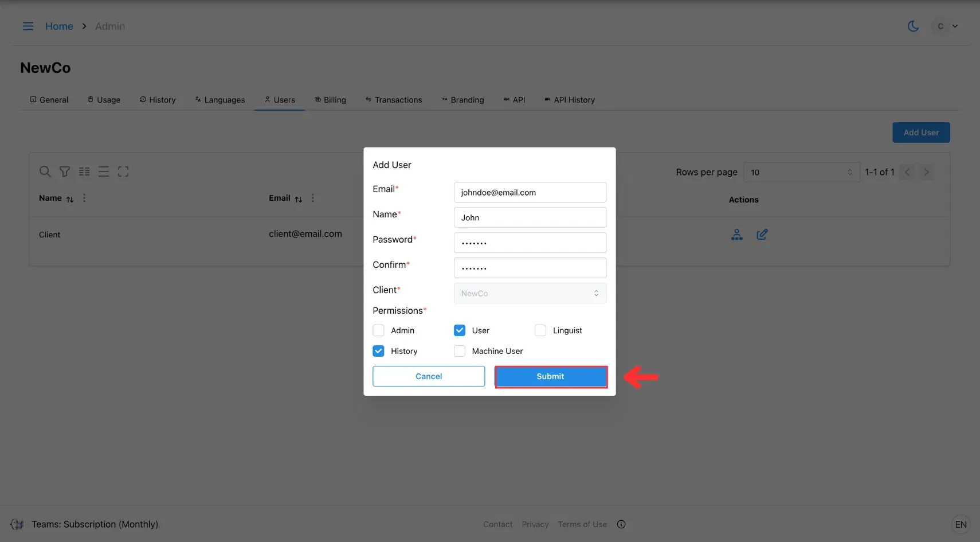Go to the previous page of users
The height and width of the screenshot is (542, 980).
907,172
